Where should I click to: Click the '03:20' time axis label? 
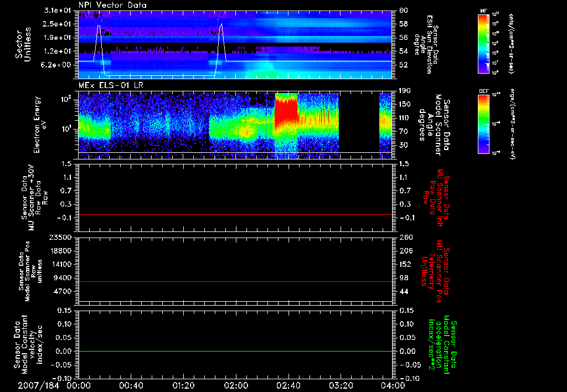point(341,385)
